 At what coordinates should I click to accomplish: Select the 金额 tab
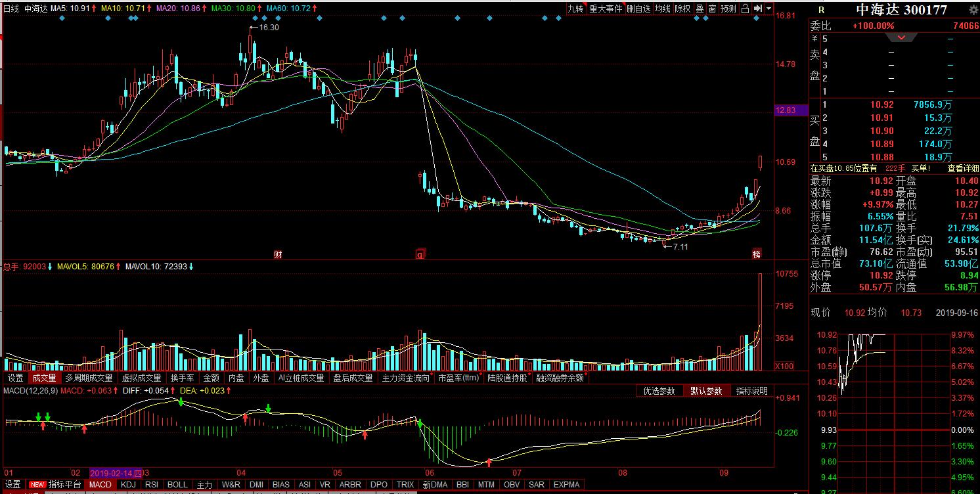(x=211, y=378)
